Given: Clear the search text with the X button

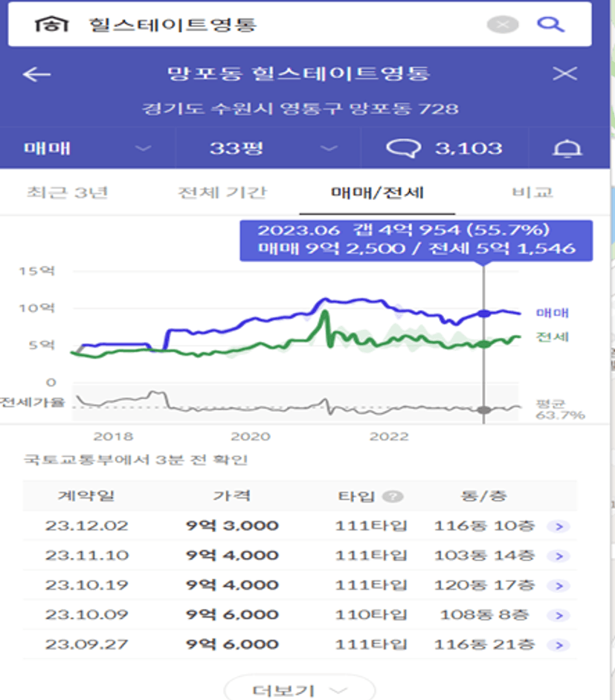Looking at the screenshot, I should tap(503, 25).
